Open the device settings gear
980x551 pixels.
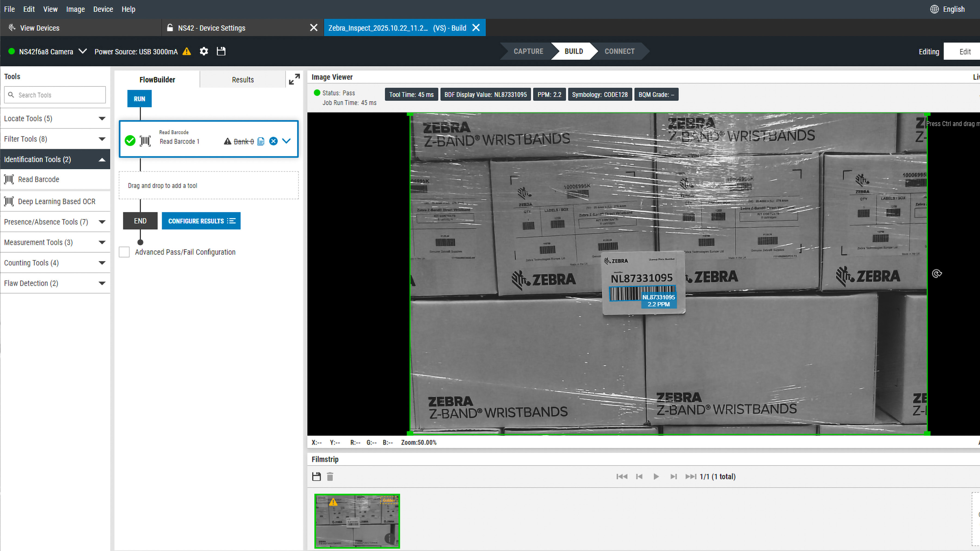pyautogui.click(x=204, y=51)
